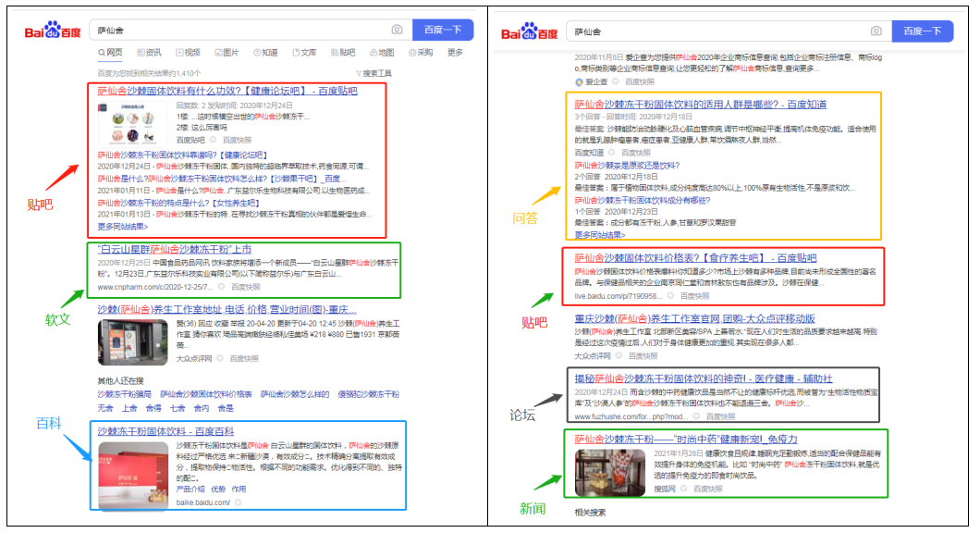Open result 萨仙舍沙棘冻干粉固体饮料的适用人群是哪些? - 百度知道

[x=701, y=105]
